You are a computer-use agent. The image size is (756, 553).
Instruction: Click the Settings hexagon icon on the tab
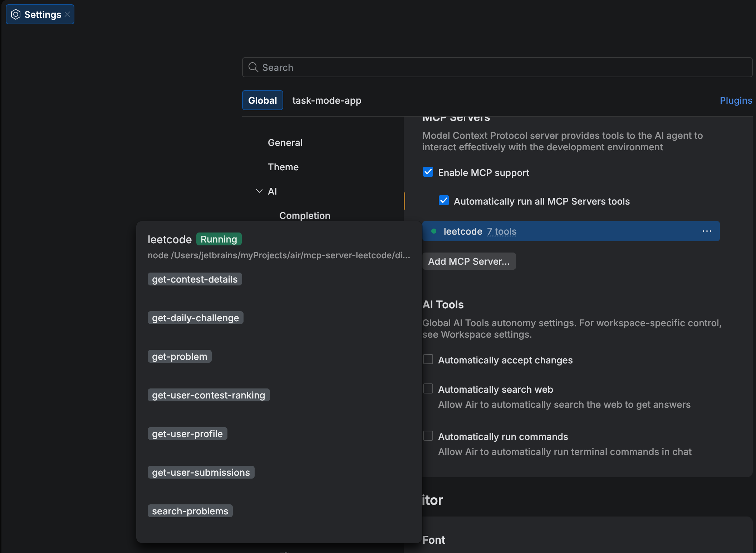pyautogui.click(x=15, y=14)
